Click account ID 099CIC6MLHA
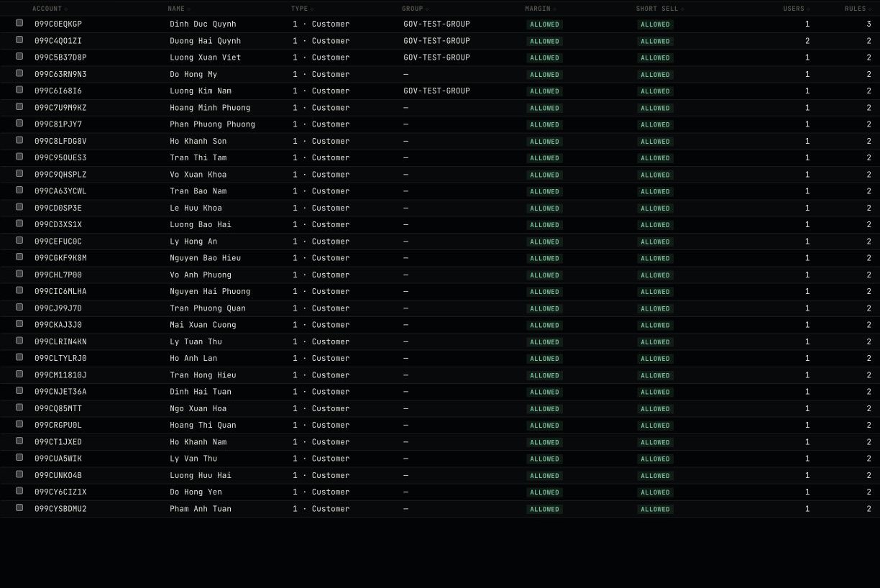This screenshot has width=880, height=588. tap(60, 291)
